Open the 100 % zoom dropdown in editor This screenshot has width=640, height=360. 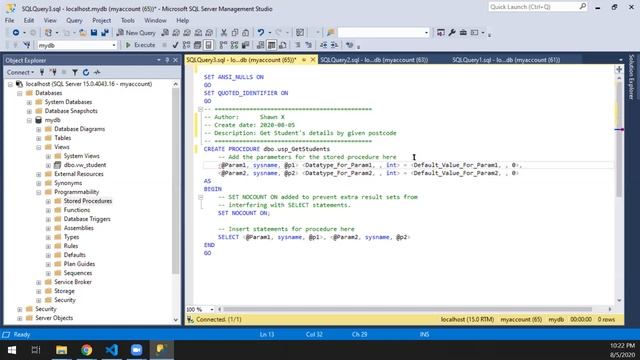pyautogui.click(x=211, y=309)
